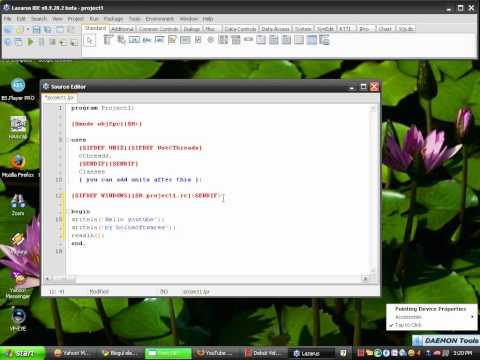
Task: Select the TCheckBox component icon
Action: pyautogui.click(x=198, y=40)
